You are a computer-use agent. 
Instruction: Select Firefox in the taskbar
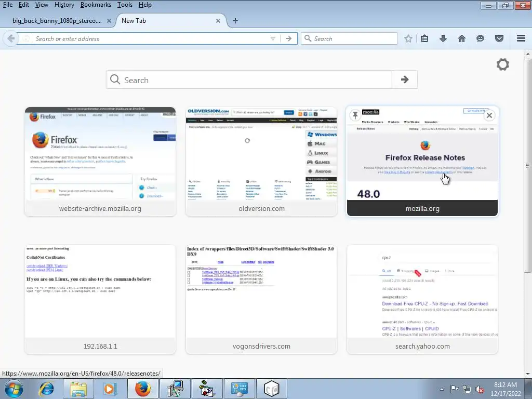click(143, 389)
